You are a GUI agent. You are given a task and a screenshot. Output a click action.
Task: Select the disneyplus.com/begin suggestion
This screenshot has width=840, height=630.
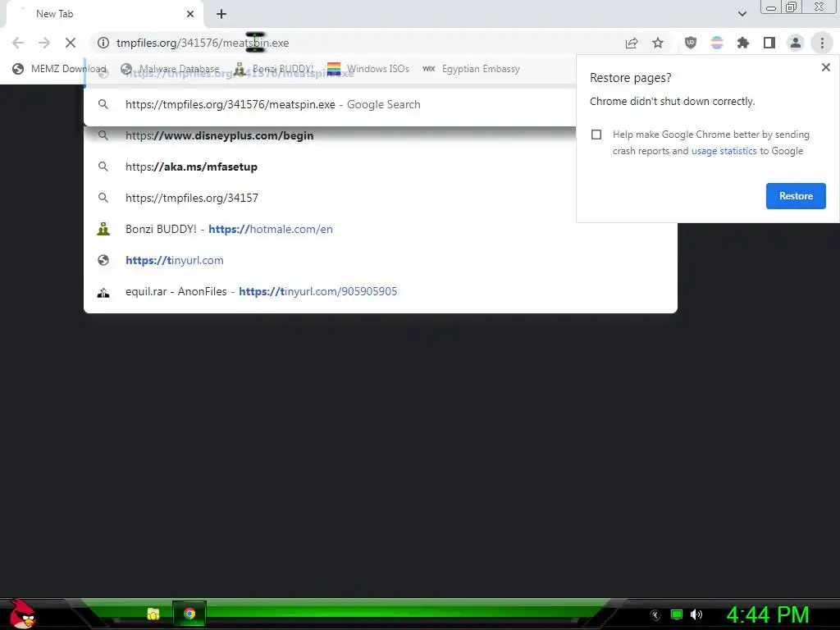[x=330, y=135]
